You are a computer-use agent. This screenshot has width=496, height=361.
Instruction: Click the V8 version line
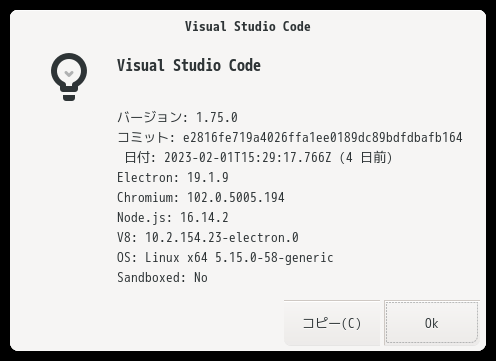click(x=208, y=237)
